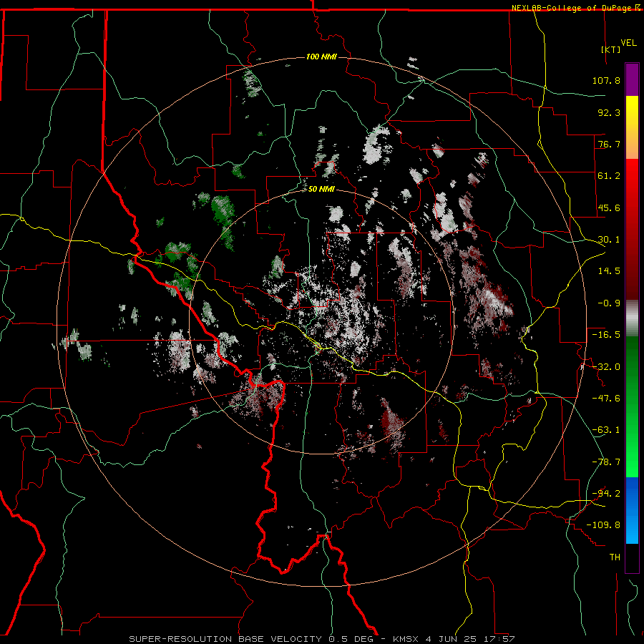This screenshot has width=644, height=644.
Task: Click the [KT] unit label
Action: coord(610,49)
